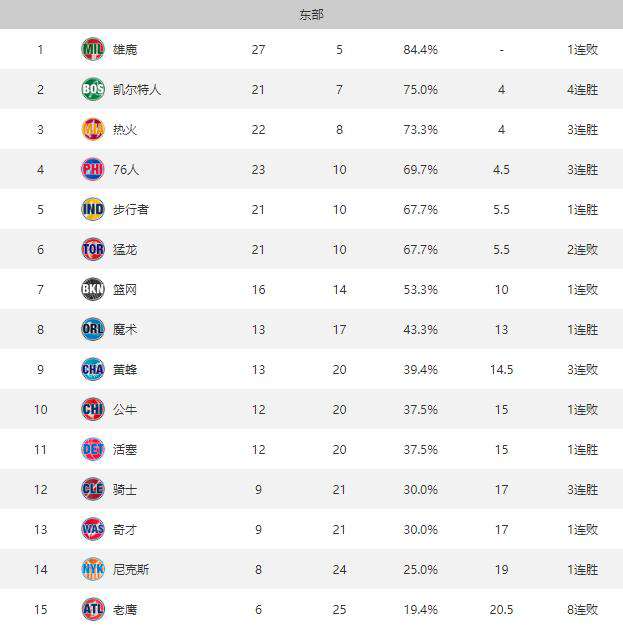Click the ATL Hawks team logo
Screen dimensions: 623x627
click(x=93, y=609)
